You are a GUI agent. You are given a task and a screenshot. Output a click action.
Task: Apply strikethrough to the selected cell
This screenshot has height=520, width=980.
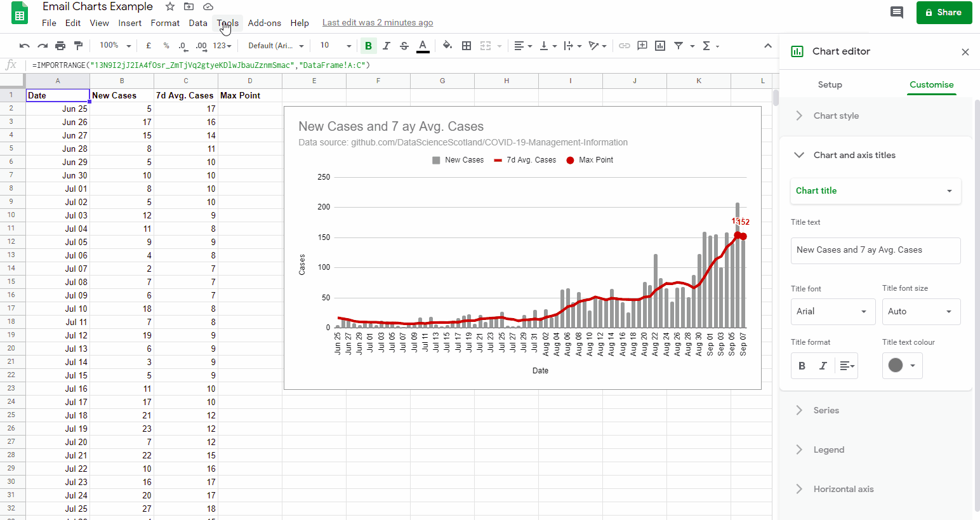click(x=404, y=46)
